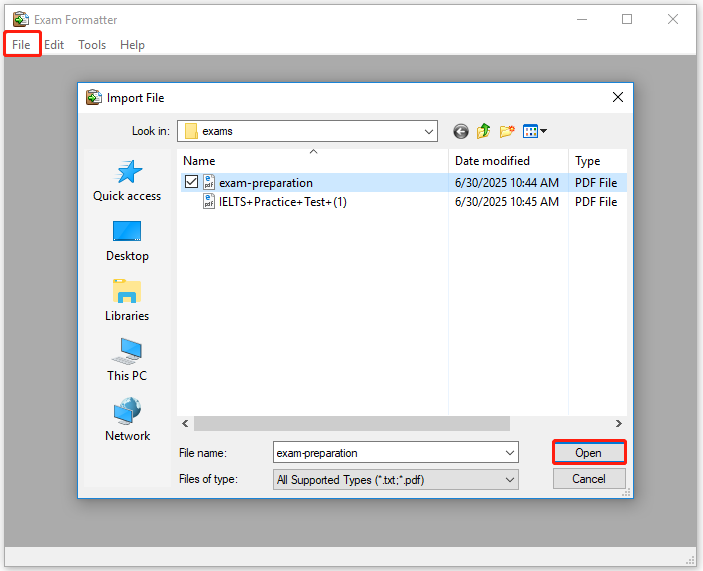
Task: Open Desktop location in sidebar
Action: coord(127,241)
